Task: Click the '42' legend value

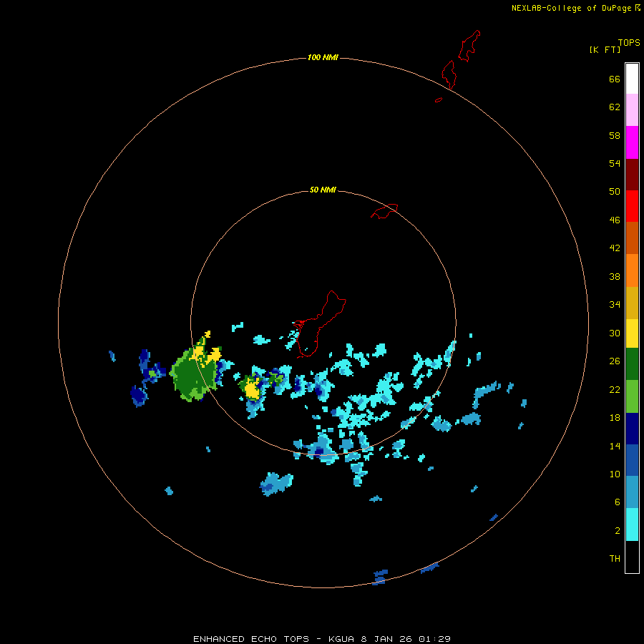Action: [x=615, y=248]
